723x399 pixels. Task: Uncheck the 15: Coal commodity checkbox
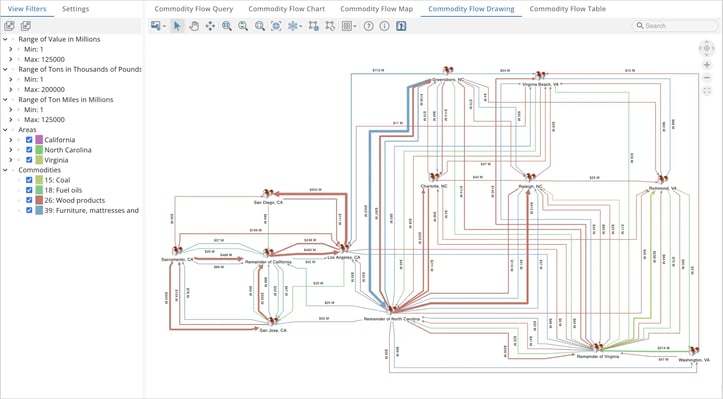point(29,180)
